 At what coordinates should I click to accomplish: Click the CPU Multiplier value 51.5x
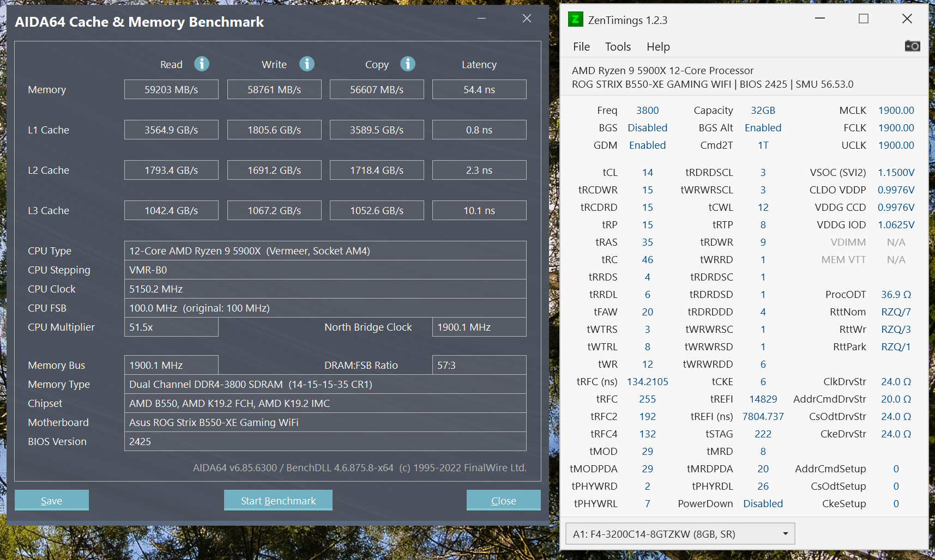point(171,327)
